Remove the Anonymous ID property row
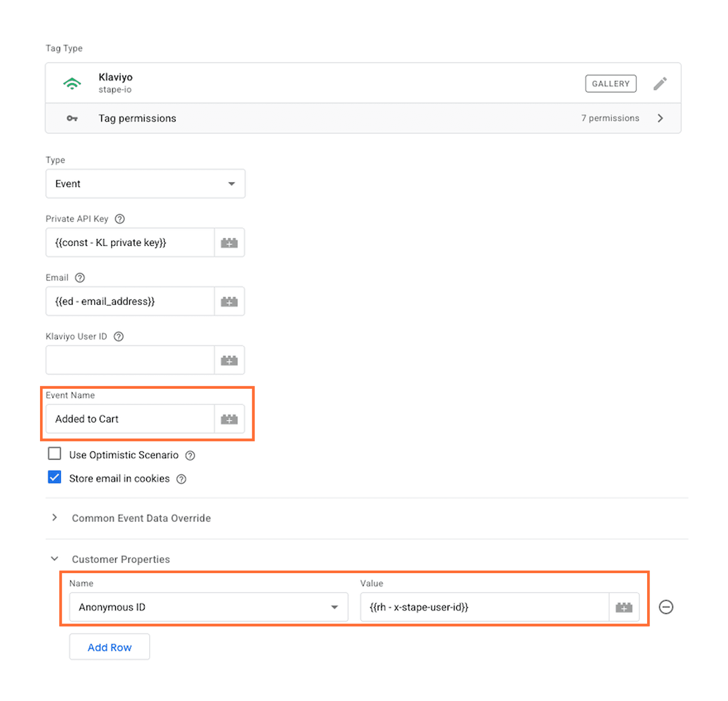The image size is (728, 701). 666,607
